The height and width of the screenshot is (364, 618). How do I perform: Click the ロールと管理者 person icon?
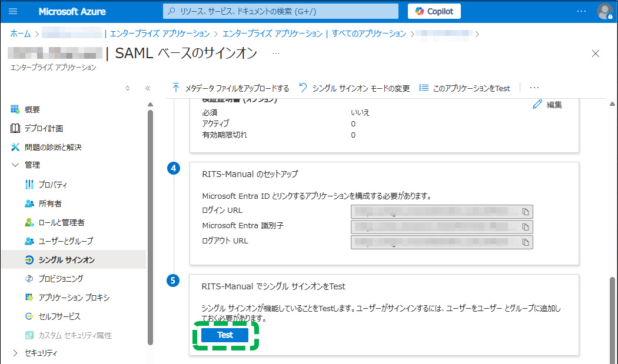29,222
